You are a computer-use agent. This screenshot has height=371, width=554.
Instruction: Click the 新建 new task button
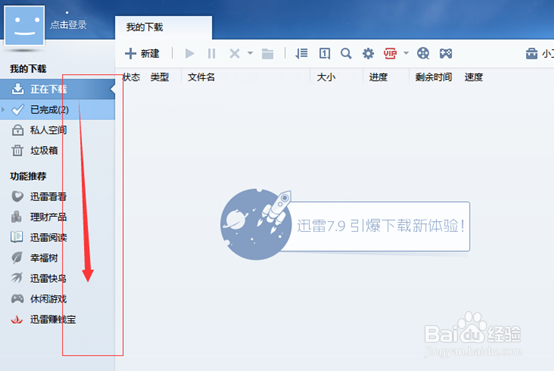click(x=142, y=54)
